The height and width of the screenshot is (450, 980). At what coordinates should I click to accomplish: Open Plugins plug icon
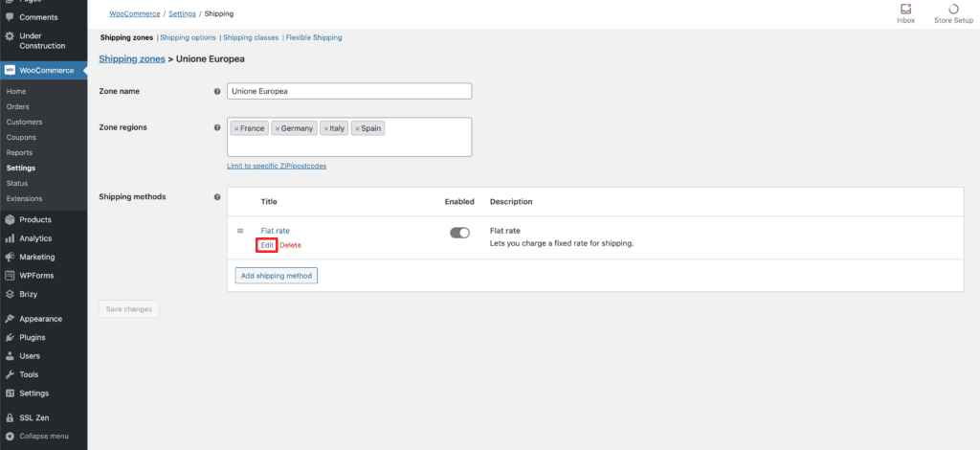10,337
